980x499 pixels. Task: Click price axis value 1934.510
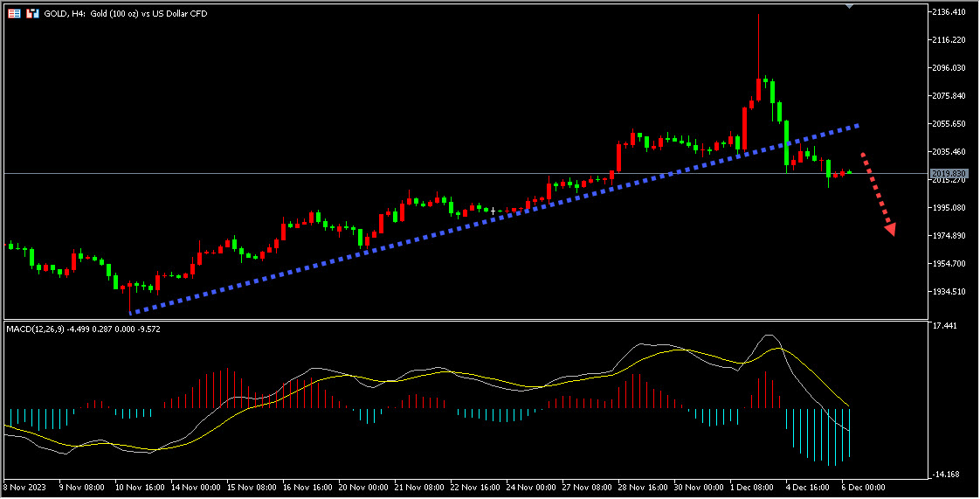[x=949, y=292]
